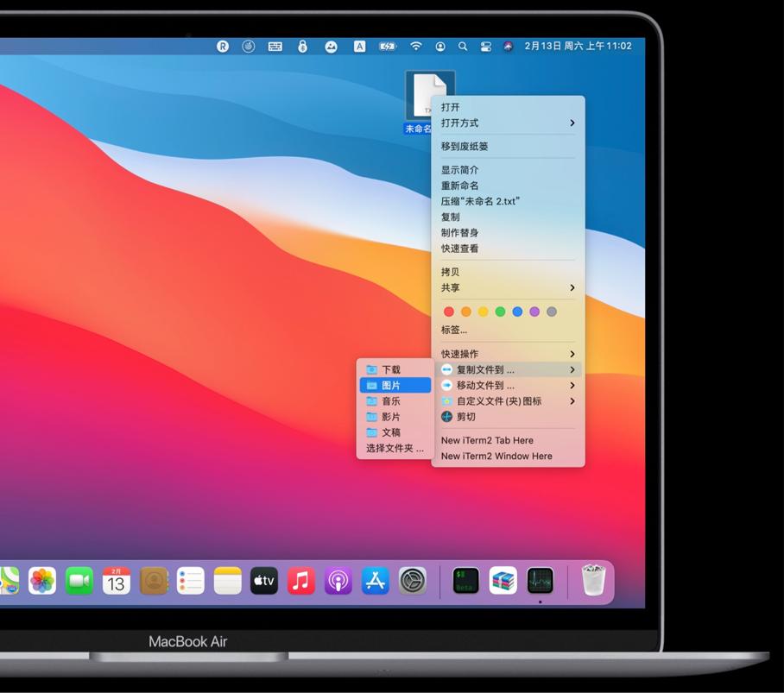Open the RAR archiver app in the Dock
The image size is (784, 693).
pos(503,581)
